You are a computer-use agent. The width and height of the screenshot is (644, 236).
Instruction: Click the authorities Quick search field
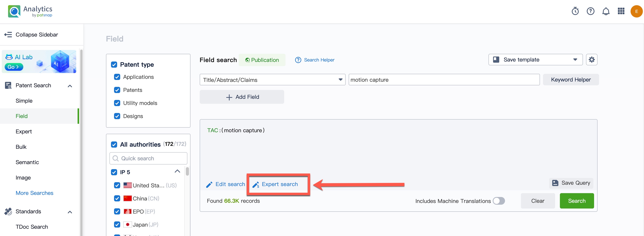click(x=148, y=158)
